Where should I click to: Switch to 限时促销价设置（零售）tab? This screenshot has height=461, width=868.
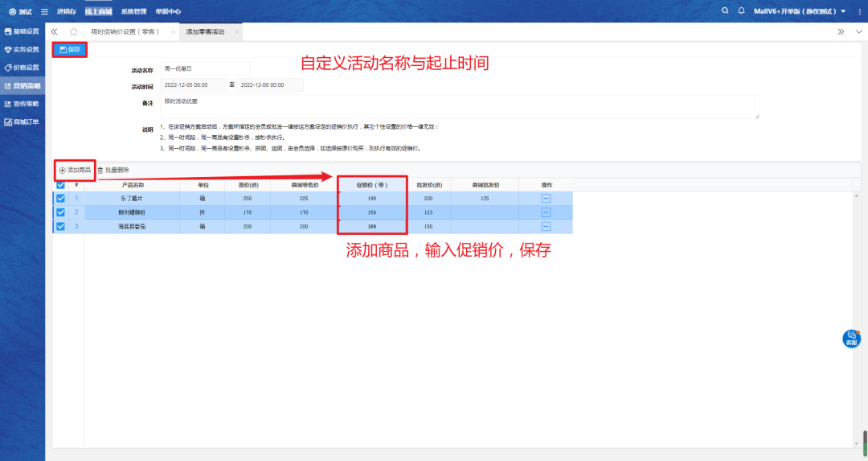125,31
